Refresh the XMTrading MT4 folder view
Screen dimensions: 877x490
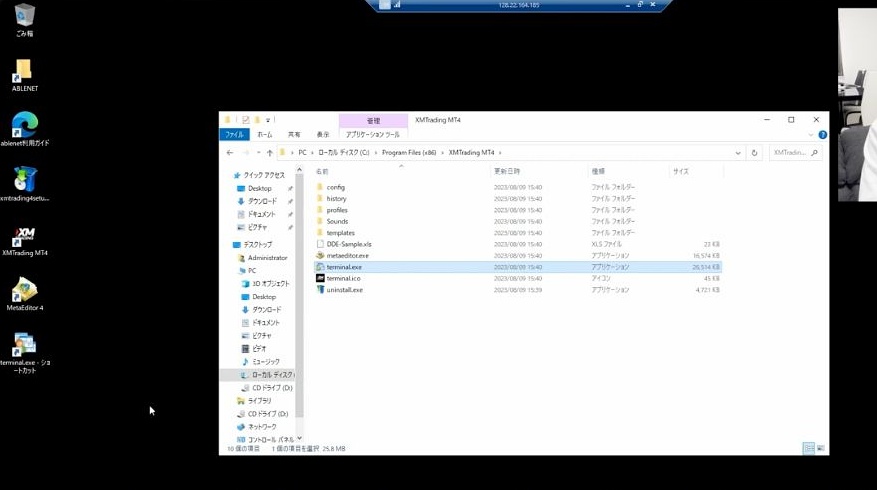click(x=754, y=153)
